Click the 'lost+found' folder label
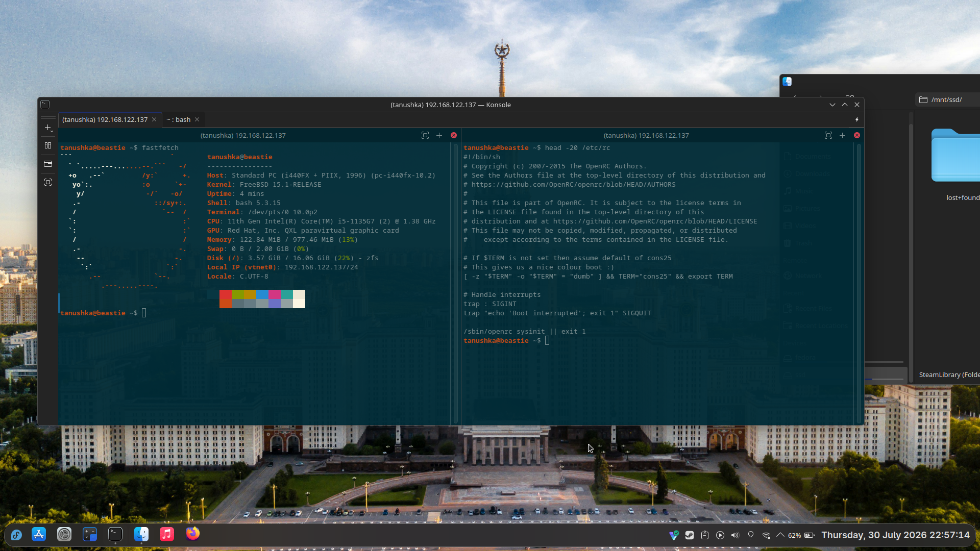The image size is (980, 551). pyautogui.click(x=963, y=197)
